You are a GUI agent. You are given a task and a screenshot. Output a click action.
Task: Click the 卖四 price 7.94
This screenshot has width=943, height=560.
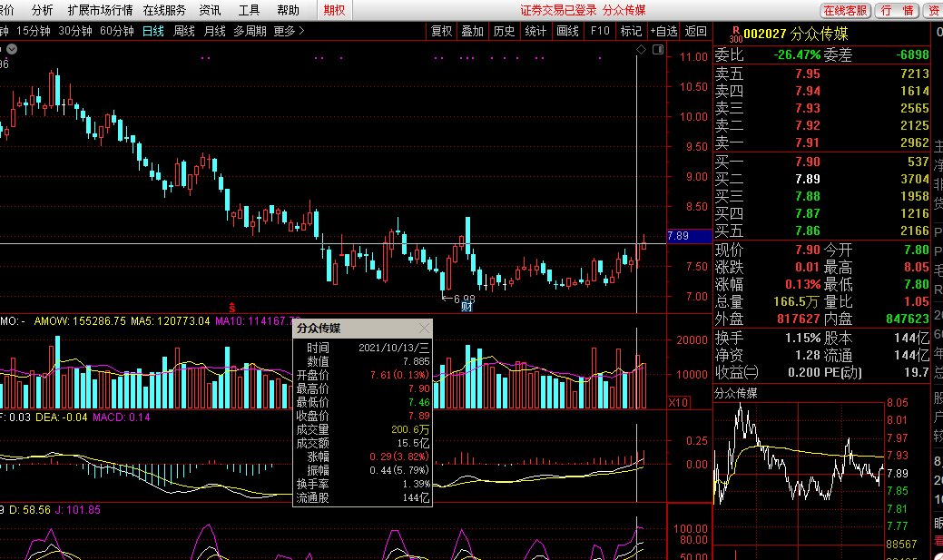coord(807,92)
